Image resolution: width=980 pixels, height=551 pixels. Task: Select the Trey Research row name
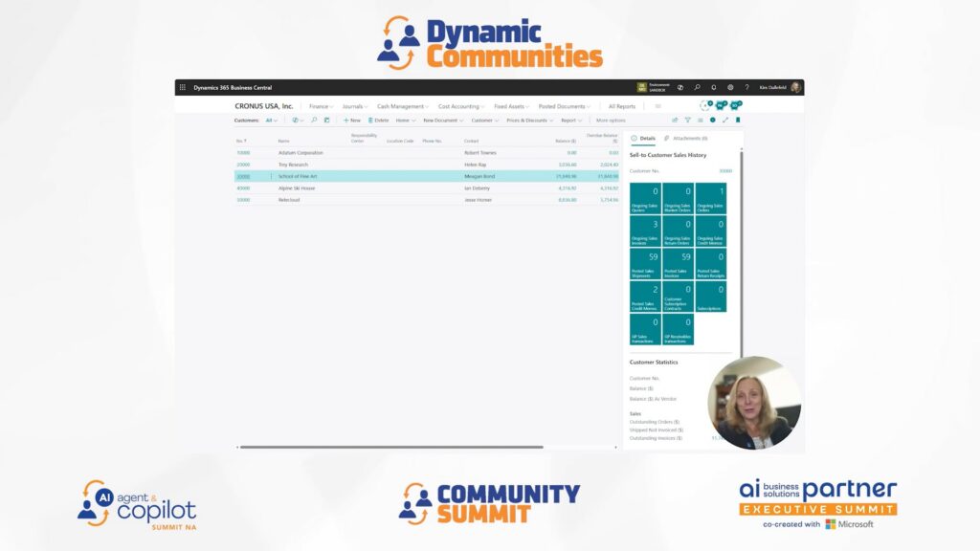pyautogui.click(x=293, y=165)
